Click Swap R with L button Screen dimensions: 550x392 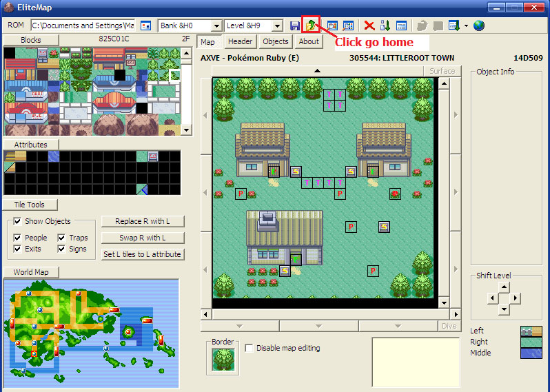pos(143,238)
